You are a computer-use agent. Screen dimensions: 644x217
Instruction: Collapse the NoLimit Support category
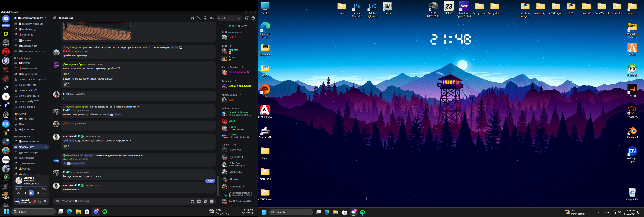(x=23, y=58)
